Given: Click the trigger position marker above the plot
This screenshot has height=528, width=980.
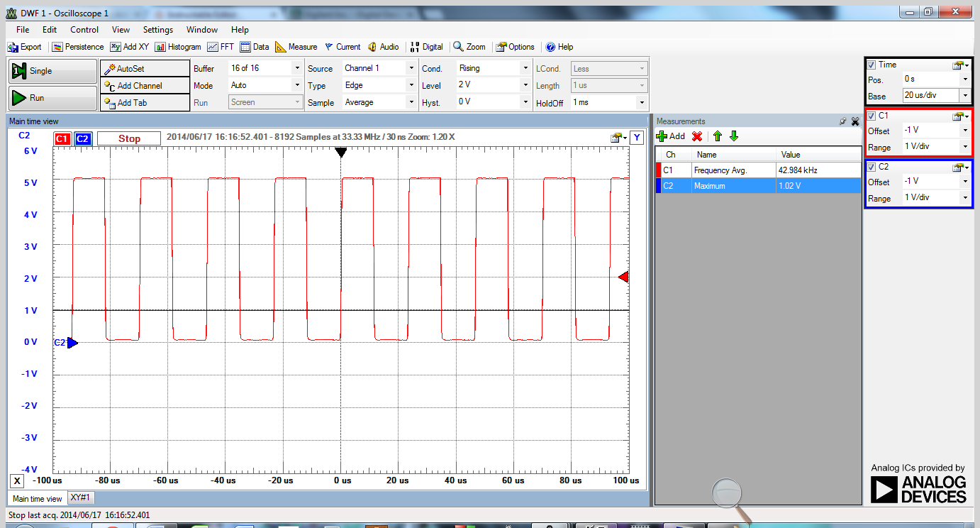Looking at the screenshot, I should tap(341, 152).
